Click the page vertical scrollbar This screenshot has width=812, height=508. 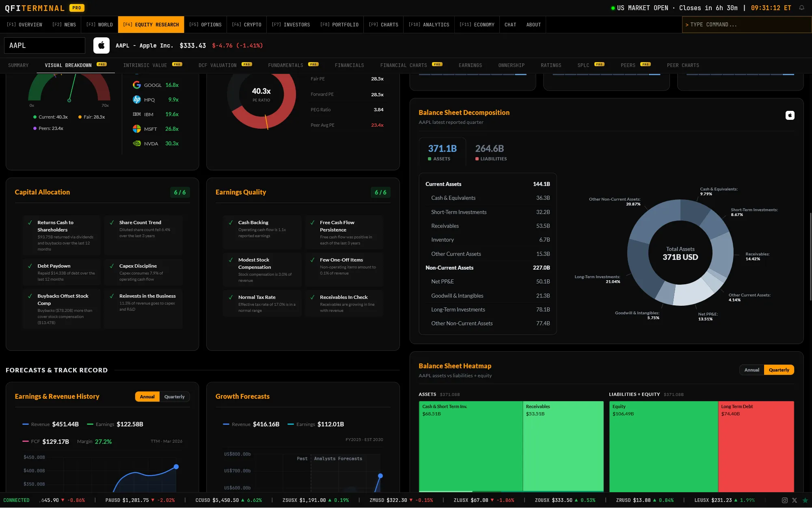(810, 256)
